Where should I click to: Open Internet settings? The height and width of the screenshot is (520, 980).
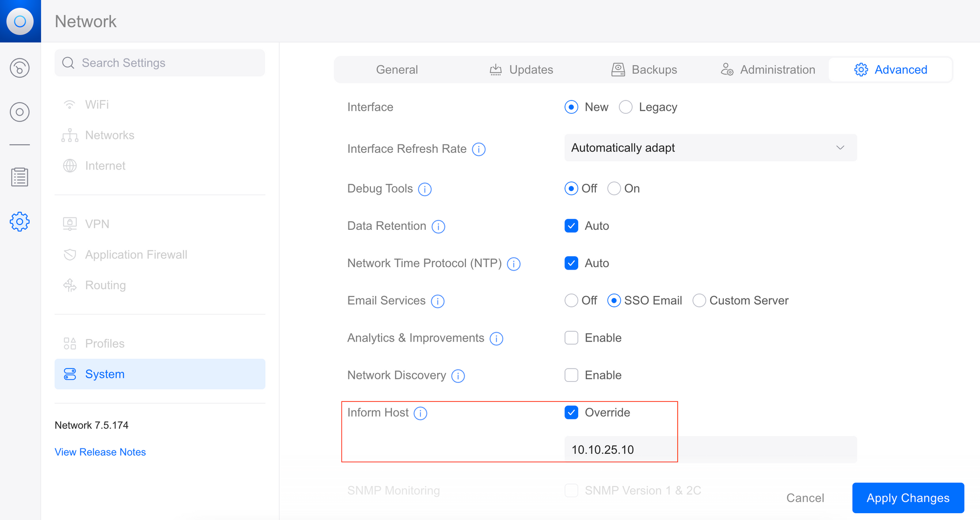coord(160,166)
